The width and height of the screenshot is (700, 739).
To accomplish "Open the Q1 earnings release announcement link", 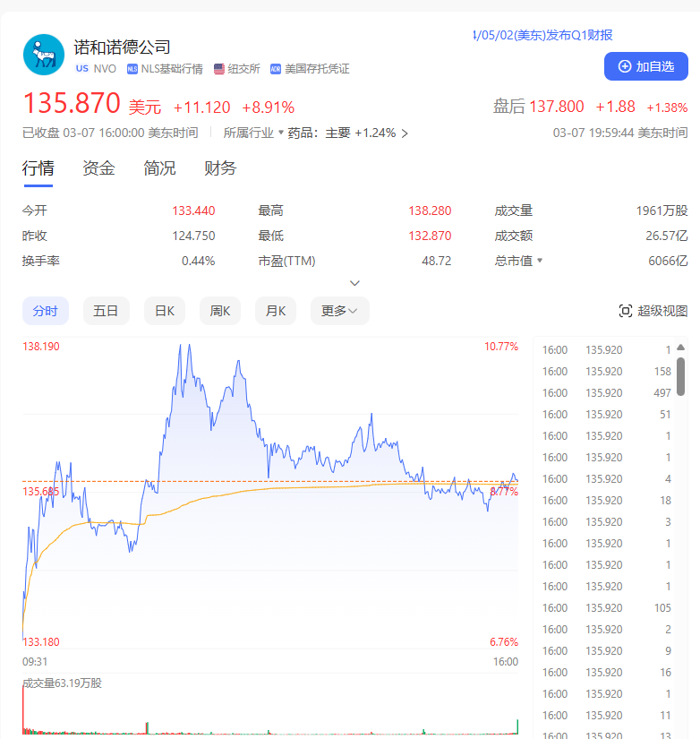I will click(542, 35).
